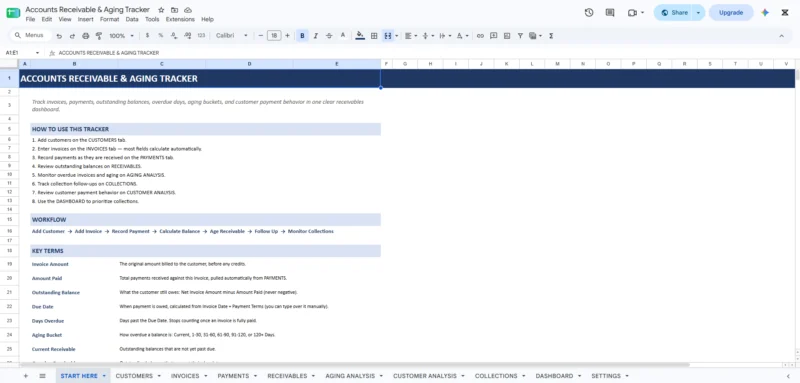The height and width of the screenshot is (383, 800).
Task: Open the Extensions menu
Action: 180,19
